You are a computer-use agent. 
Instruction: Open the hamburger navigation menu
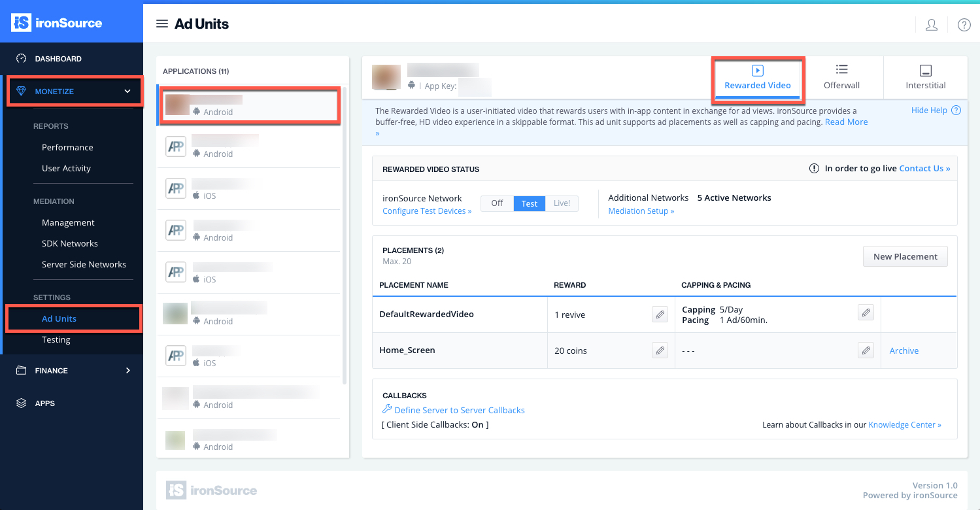161,24
